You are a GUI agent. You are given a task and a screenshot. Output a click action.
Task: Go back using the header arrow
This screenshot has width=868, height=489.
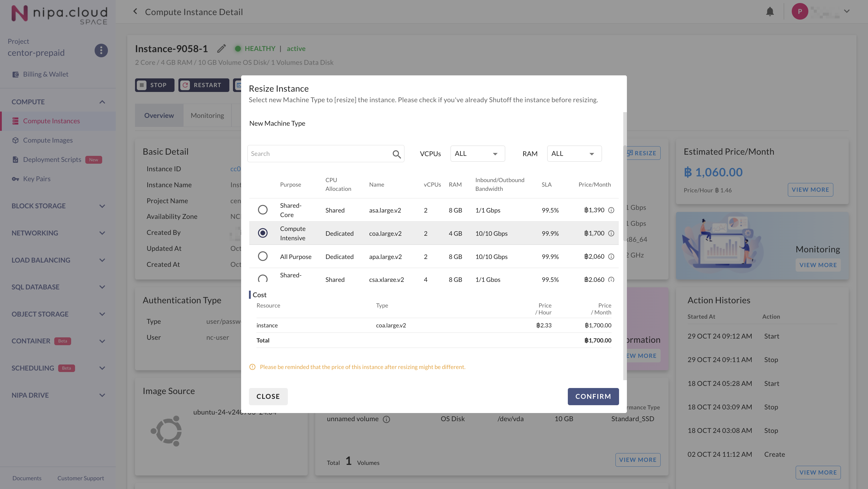click(135, 11)
